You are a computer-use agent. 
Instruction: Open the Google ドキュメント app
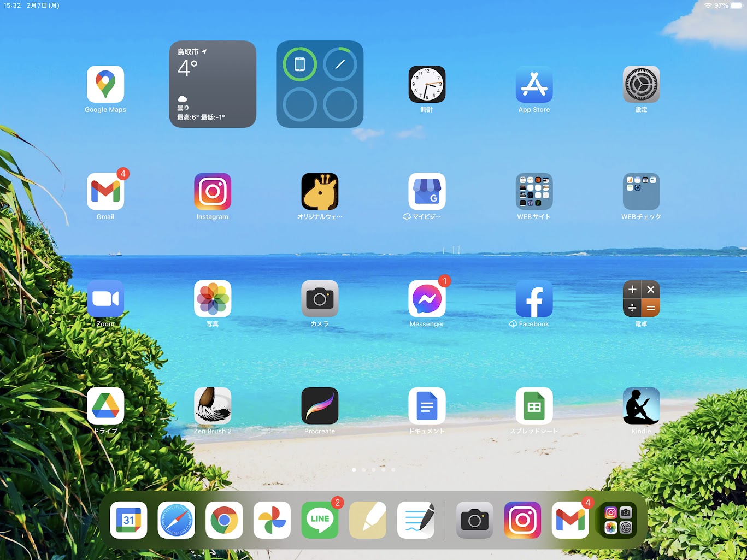(427, 405)
